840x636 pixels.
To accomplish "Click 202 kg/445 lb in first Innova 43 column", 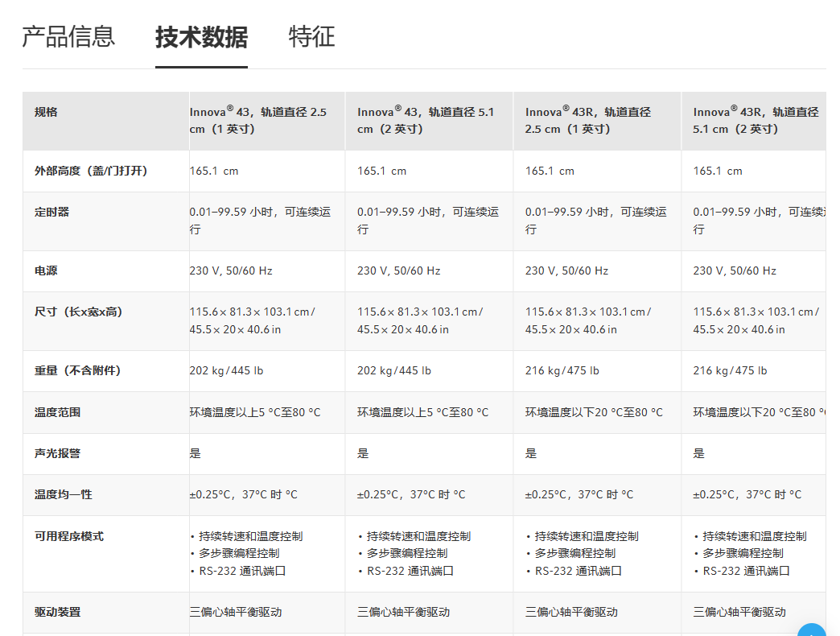I will 226,371.
